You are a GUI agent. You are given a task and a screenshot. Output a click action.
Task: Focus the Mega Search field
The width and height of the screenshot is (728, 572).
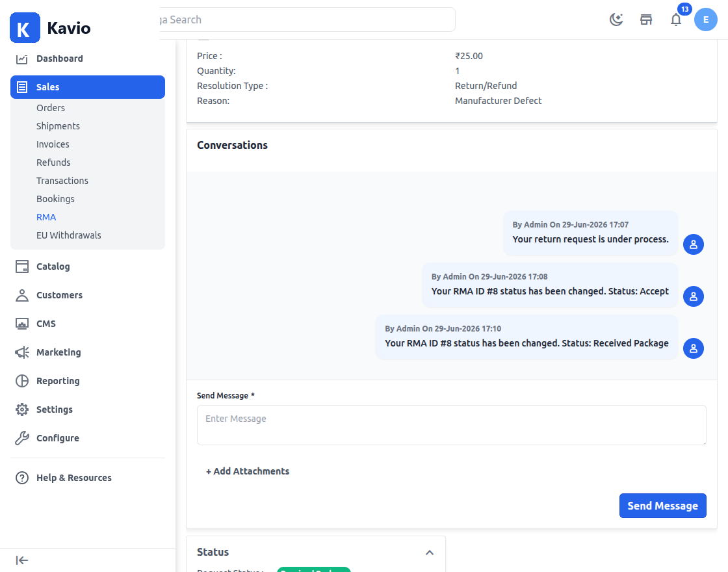coord(307,19)
